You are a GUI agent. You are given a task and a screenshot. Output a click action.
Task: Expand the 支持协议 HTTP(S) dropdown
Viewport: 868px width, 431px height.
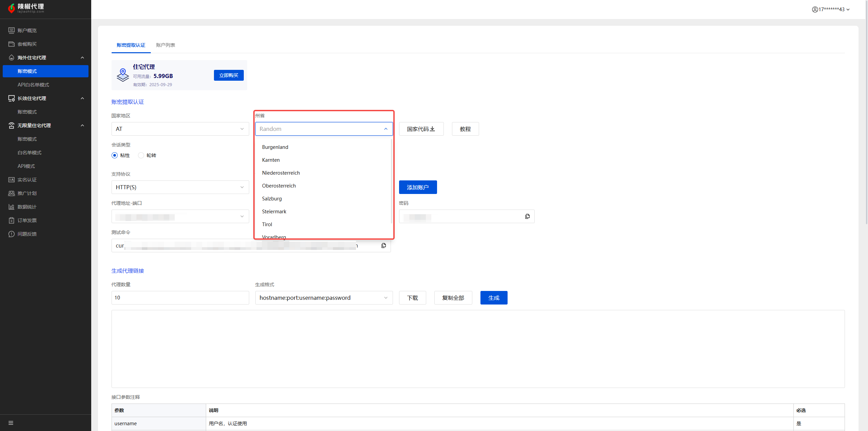point(180,187)
